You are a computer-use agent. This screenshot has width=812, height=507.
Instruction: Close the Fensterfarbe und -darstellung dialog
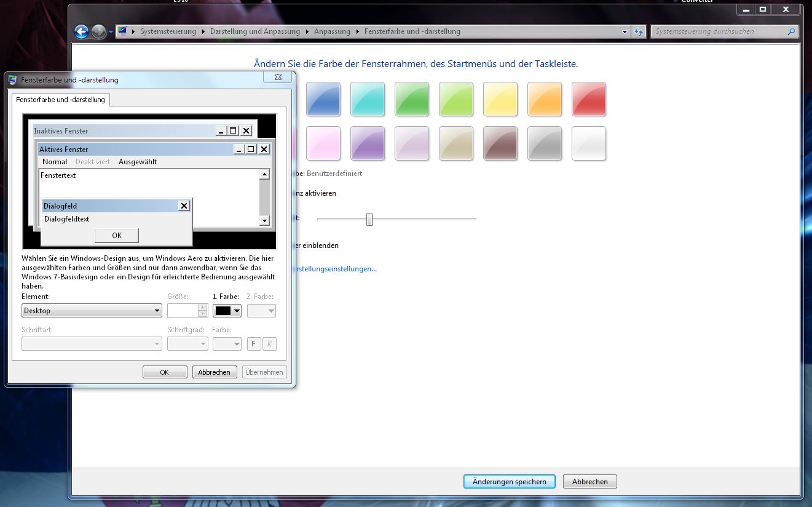pos(277,77)
